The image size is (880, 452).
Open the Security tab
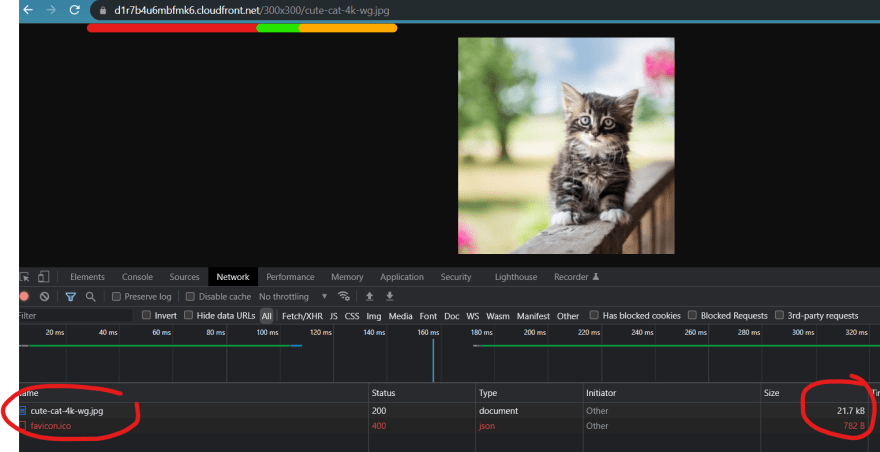(x=456, y=277)
